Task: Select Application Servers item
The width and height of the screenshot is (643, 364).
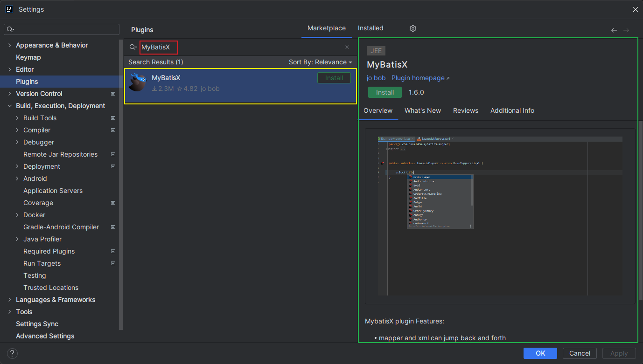Action: coord(53,191)
